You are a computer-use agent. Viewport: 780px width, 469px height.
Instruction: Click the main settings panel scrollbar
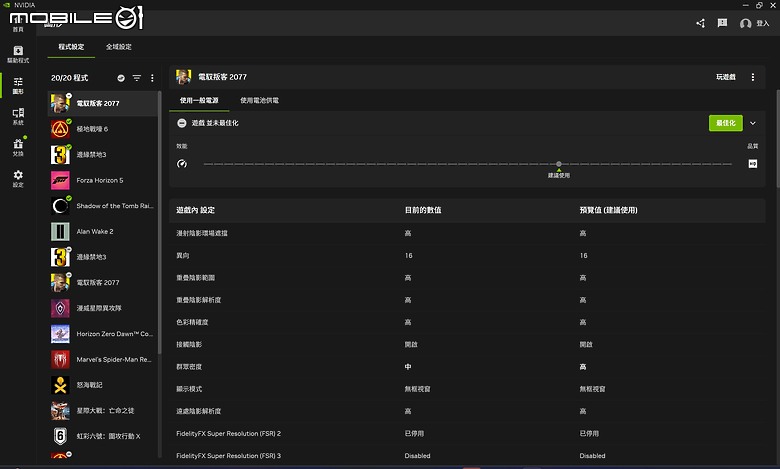click(778, 138)
